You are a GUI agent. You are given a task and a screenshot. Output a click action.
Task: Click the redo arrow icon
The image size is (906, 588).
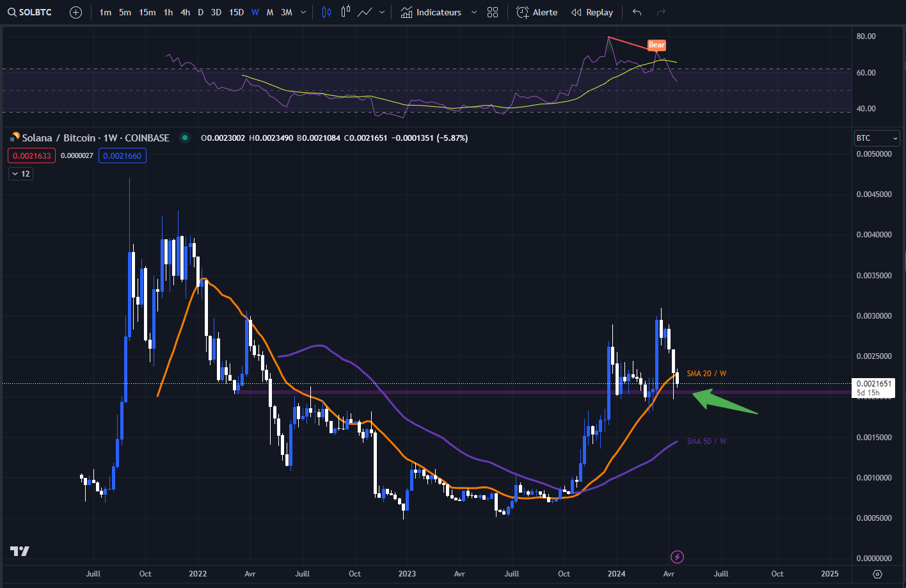662,12
